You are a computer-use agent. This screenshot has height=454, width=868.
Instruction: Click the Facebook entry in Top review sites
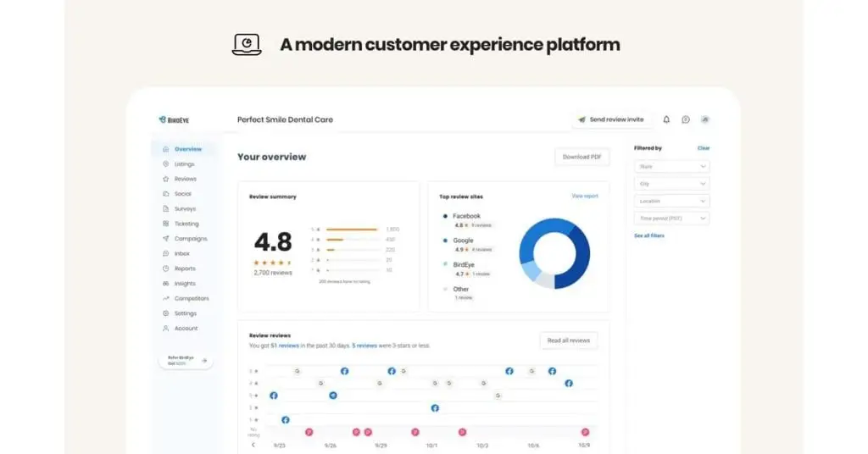pyautogui.click(x=467, y=220)
